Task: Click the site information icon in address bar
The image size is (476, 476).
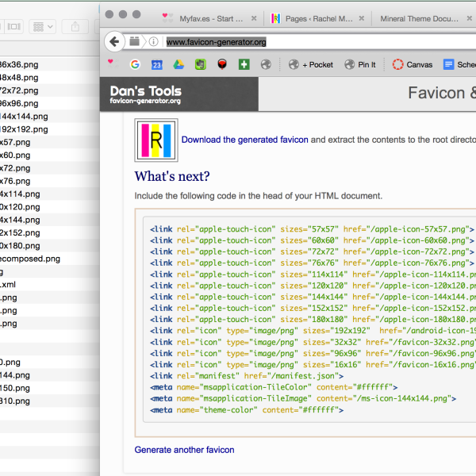Action: click(x=153, y=41)
